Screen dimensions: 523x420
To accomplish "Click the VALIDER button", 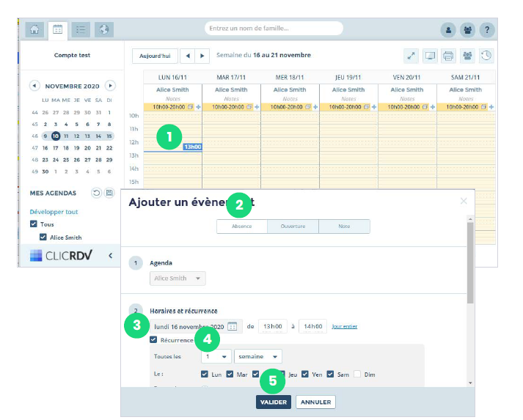I will [273, 402].
